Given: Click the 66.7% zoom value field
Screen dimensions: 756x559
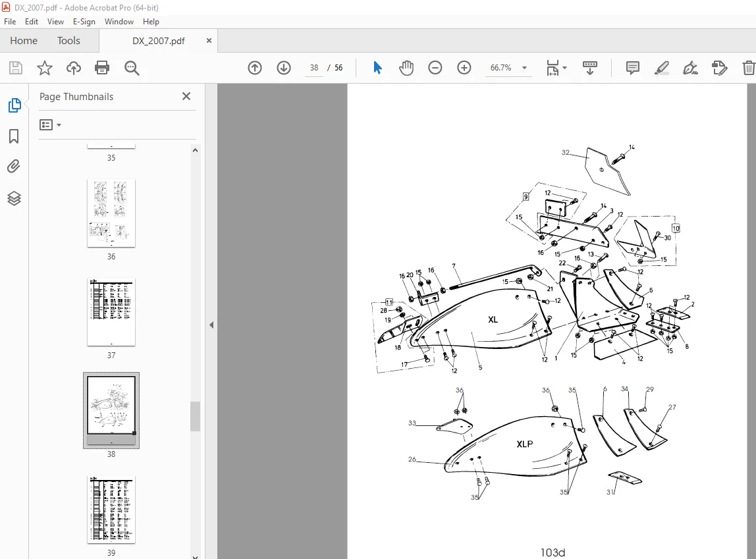Looking at the screenshot, I should click(x=501, y=68).
